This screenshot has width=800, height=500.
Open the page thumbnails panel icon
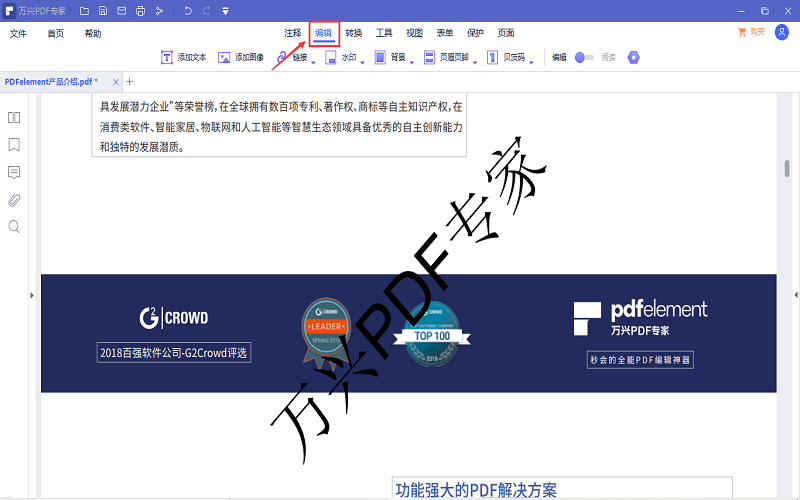coord(14,118)
